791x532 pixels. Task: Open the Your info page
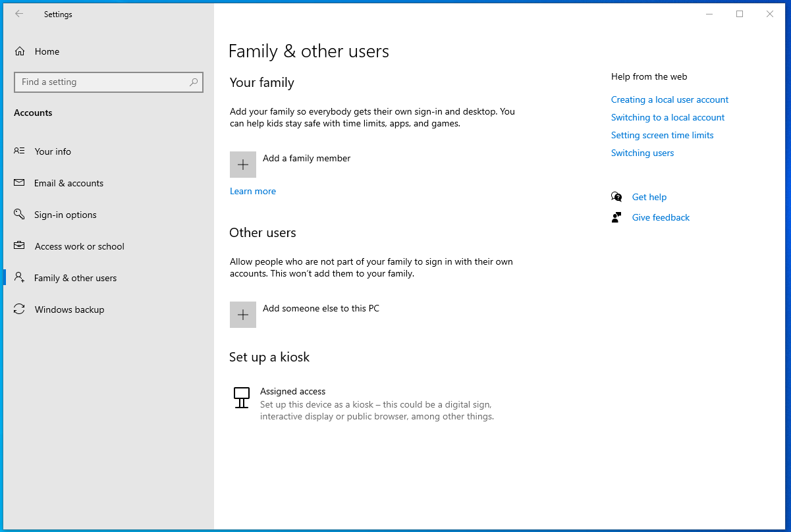point(53,151)
